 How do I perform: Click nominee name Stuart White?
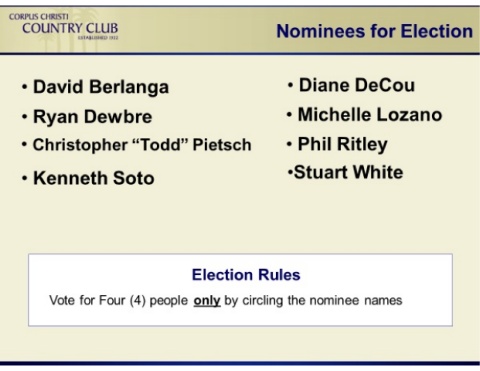(x=349, y=172)
